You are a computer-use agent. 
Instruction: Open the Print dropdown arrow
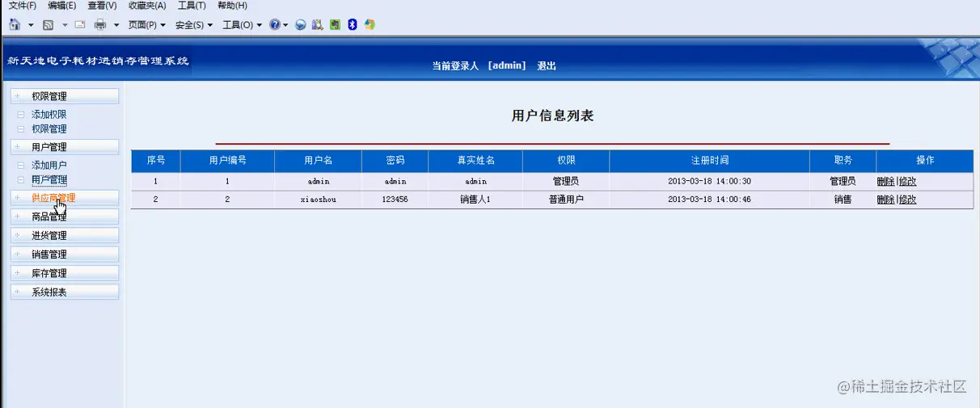click(116, 25)
